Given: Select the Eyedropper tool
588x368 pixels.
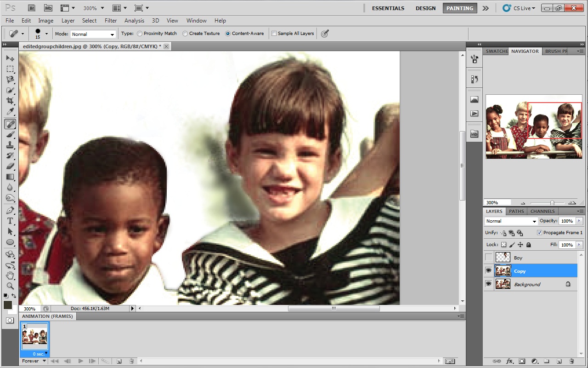Looking at the screenshot, I should tap(10, 112).
